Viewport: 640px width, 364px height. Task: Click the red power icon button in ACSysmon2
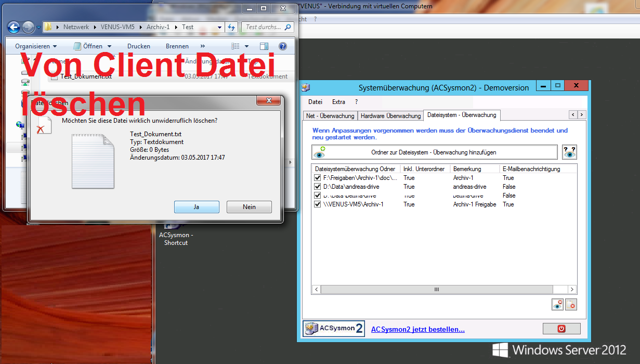pos(561,329)
